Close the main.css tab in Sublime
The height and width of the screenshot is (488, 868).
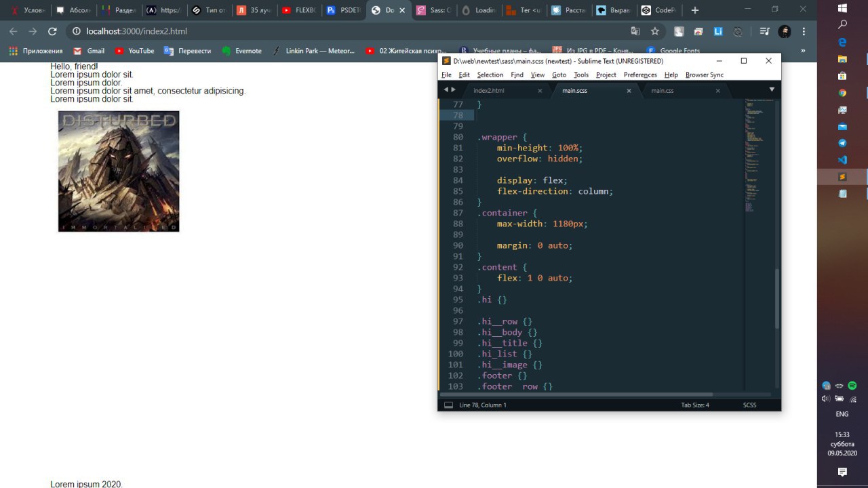(717, 90)
